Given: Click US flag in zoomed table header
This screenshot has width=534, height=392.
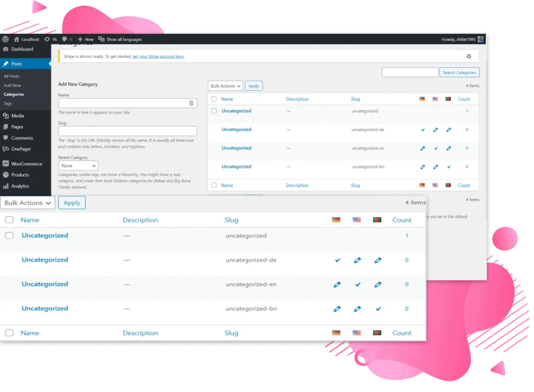Looking at the screenshot, I should 357,220.
